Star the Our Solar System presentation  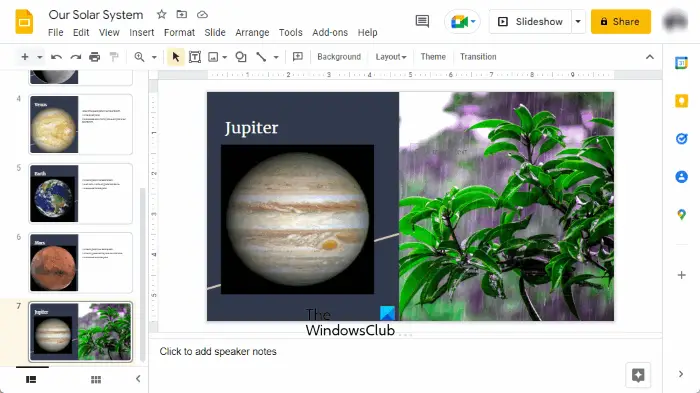[x=162, y=14]
